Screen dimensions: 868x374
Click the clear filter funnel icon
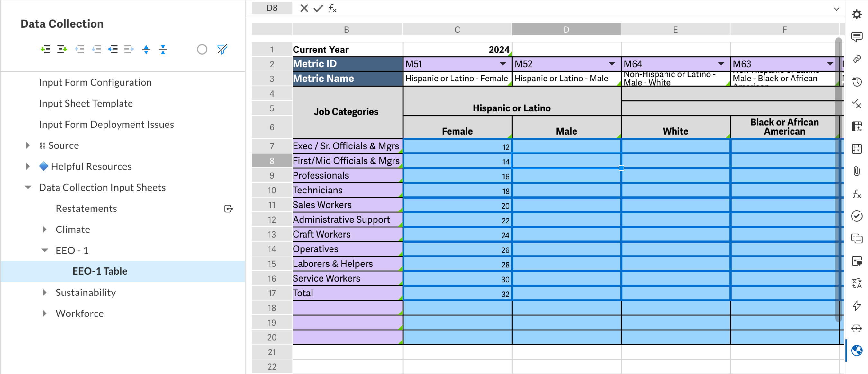[222, 50]
